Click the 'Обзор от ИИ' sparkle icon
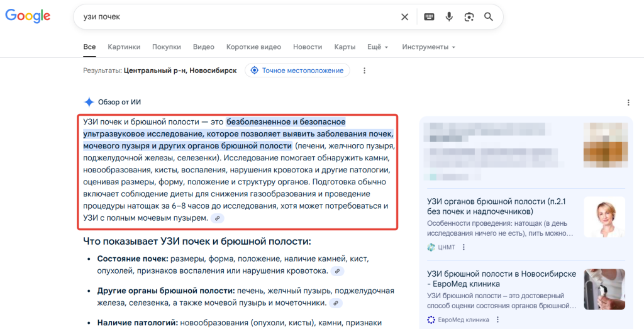This screenshot has height=329, width=644. pyautogui.click(x=89, y=102)
